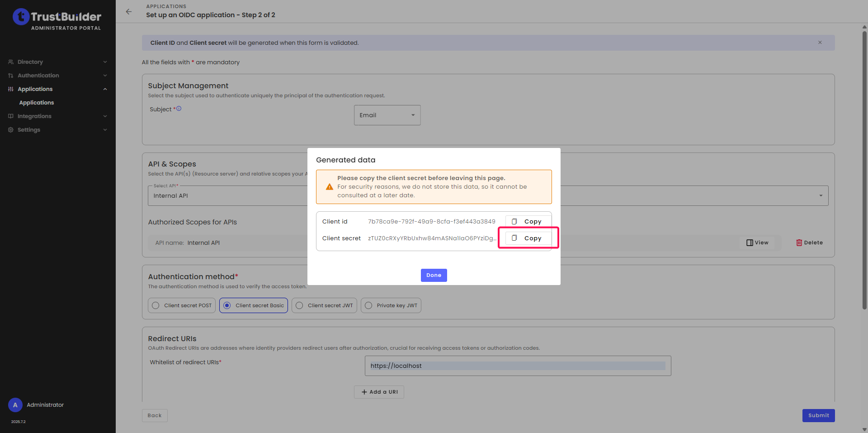Click the Done button
This screenshot has width=868, height=433.
tap(434, 276)
